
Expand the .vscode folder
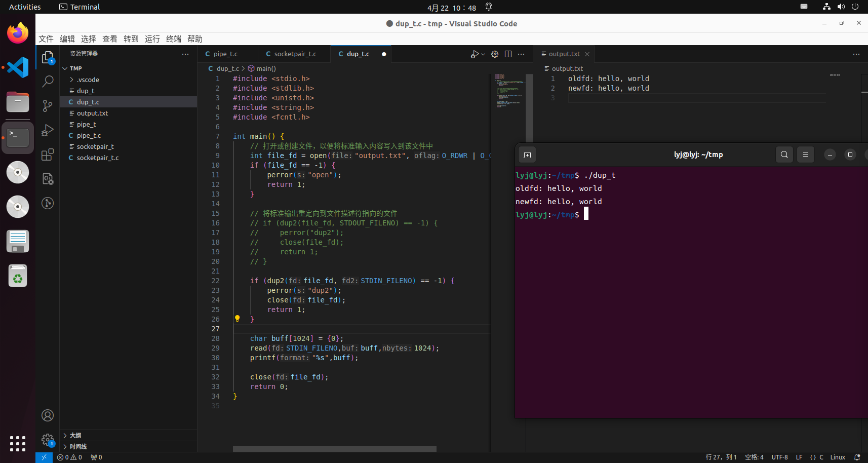point(129,80)
